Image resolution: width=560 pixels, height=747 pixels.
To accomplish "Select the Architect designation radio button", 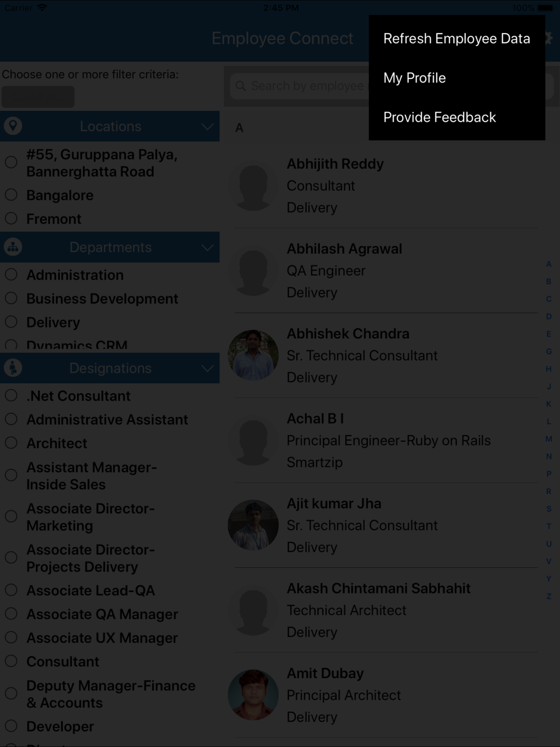I will pos(11,443).
